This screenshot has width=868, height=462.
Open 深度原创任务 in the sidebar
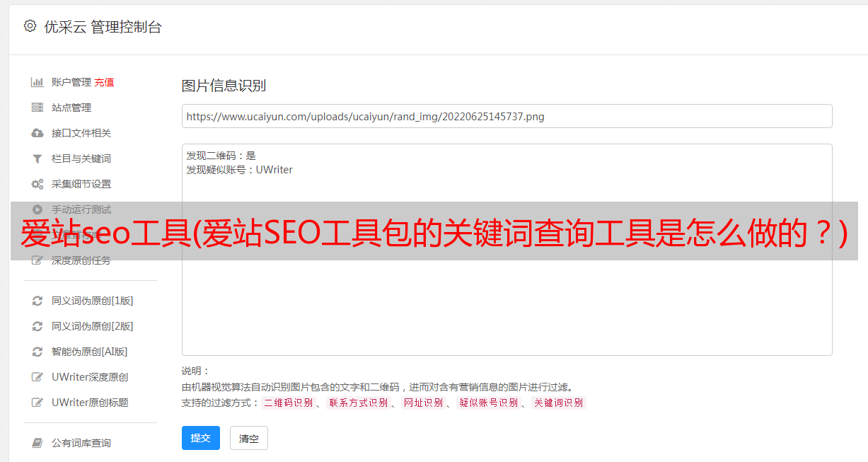[81, 260]
